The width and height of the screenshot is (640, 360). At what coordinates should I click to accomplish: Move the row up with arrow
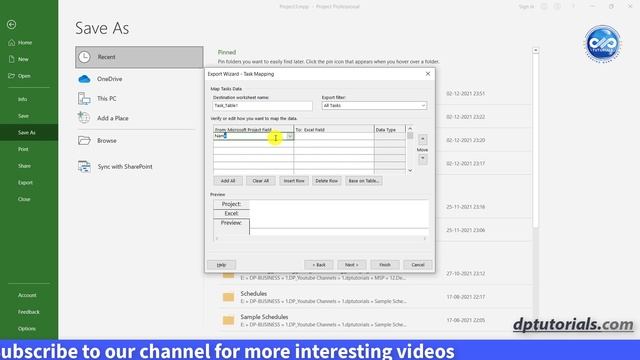click(422, 139)
